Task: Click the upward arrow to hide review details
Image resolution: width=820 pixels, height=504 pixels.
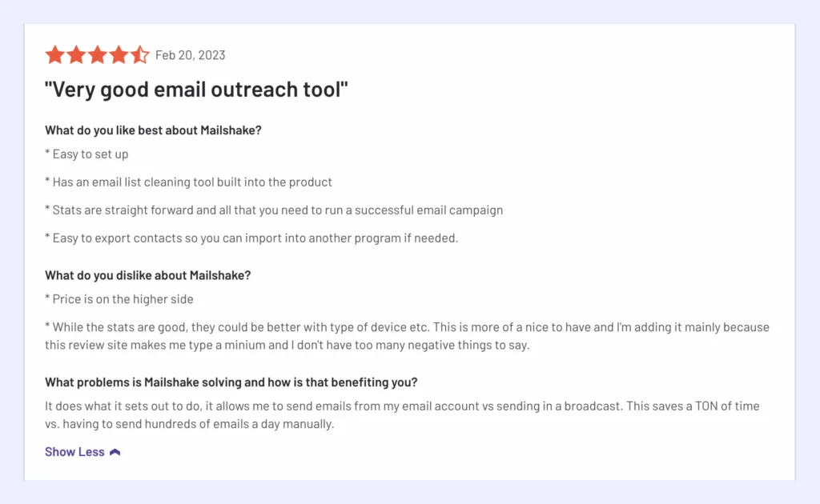Action: [115, 451]
